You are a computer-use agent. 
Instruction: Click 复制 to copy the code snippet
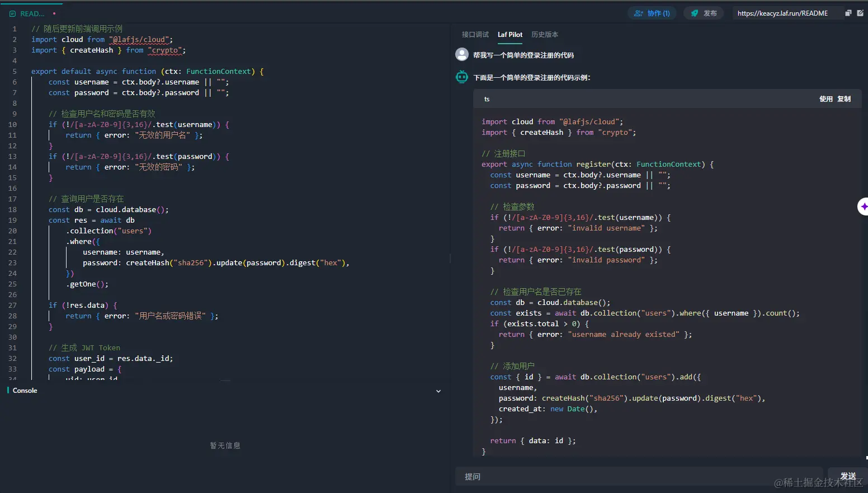[843, 99]
